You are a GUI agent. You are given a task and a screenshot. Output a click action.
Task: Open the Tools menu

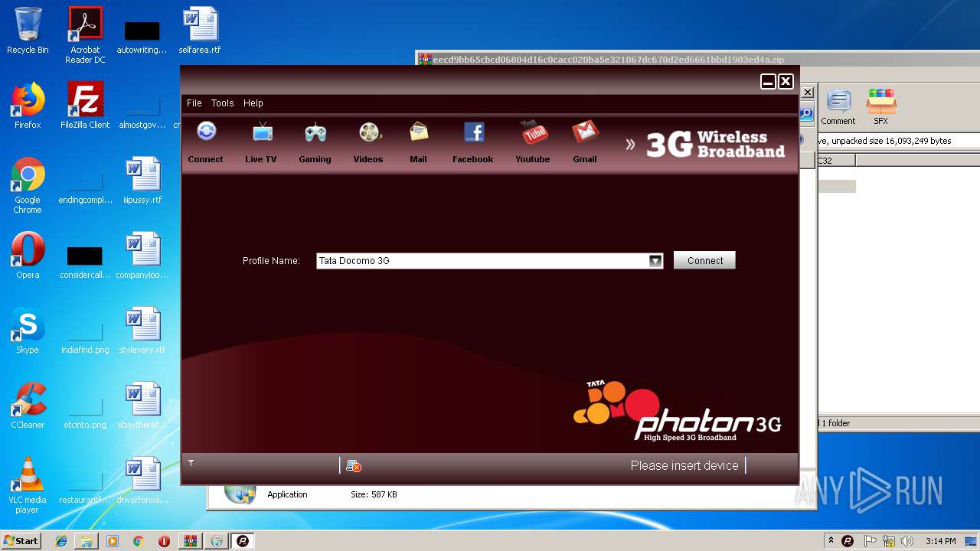[x=223, y=103]
